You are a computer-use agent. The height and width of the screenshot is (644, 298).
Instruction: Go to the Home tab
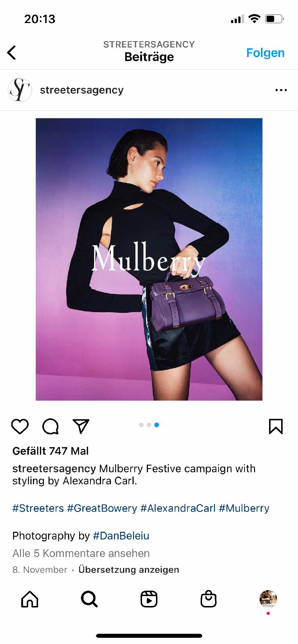point(30,599)
